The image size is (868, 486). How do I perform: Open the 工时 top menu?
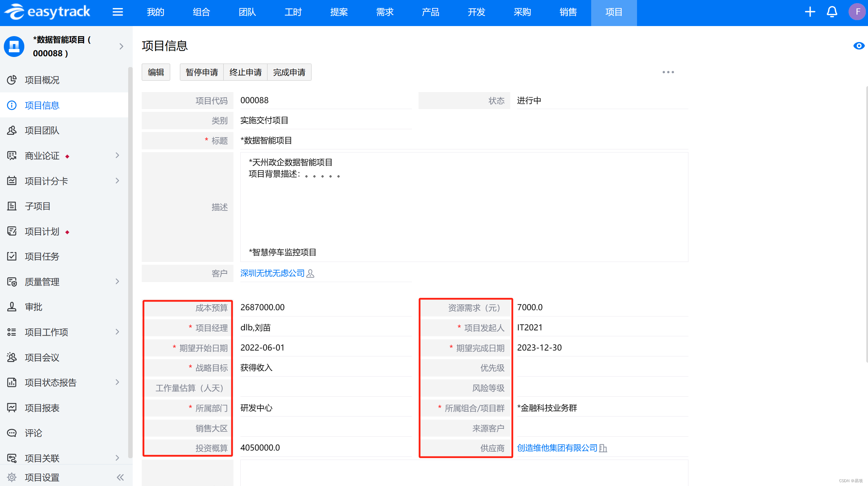coord(293,13)
